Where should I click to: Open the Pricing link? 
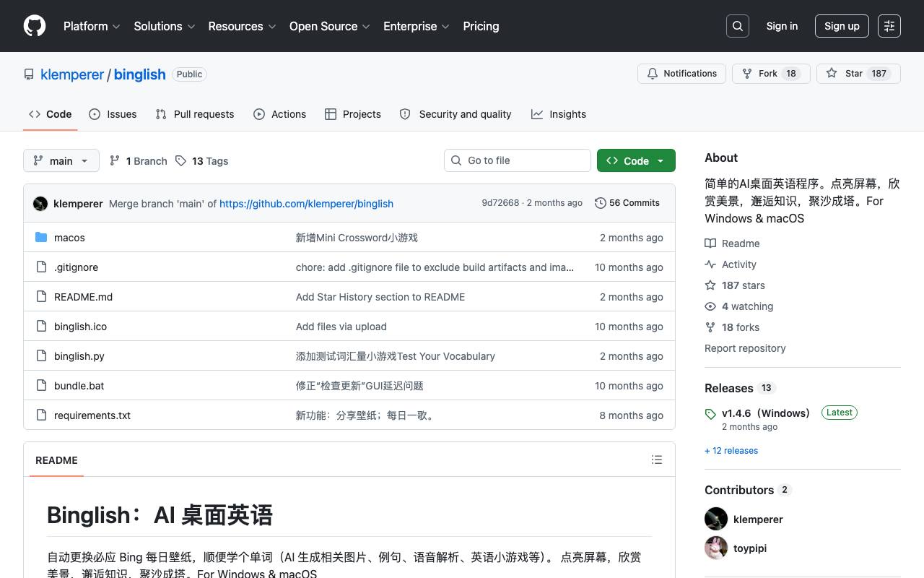point(481,26)
